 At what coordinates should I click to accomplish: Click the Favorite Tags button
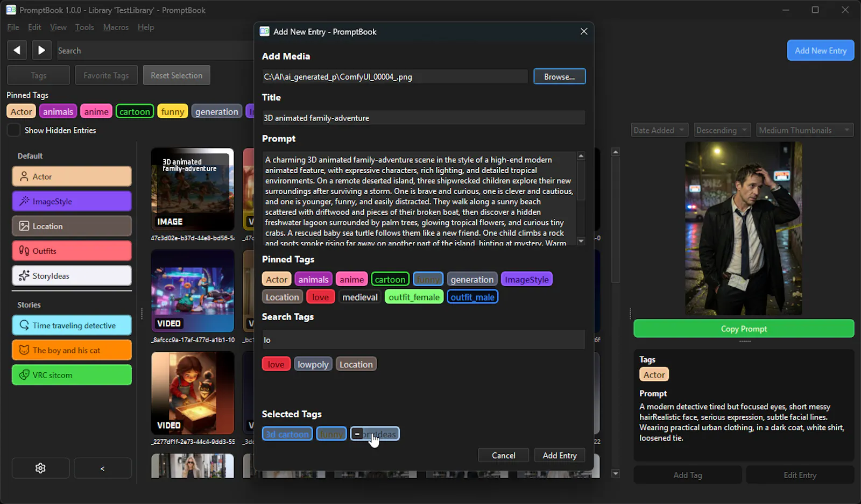pos(106,75)
